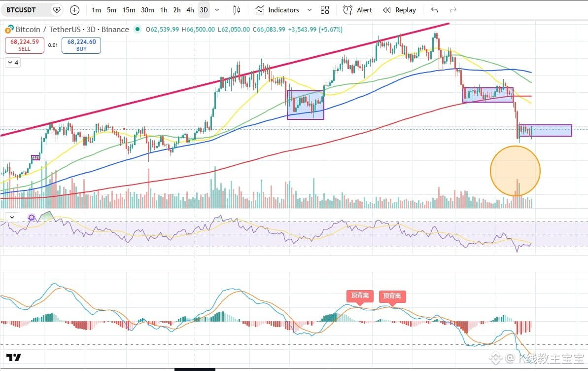Click the first 顶背离 divergence label
Viewport: 588px width, 371px height.
[360, 296]
